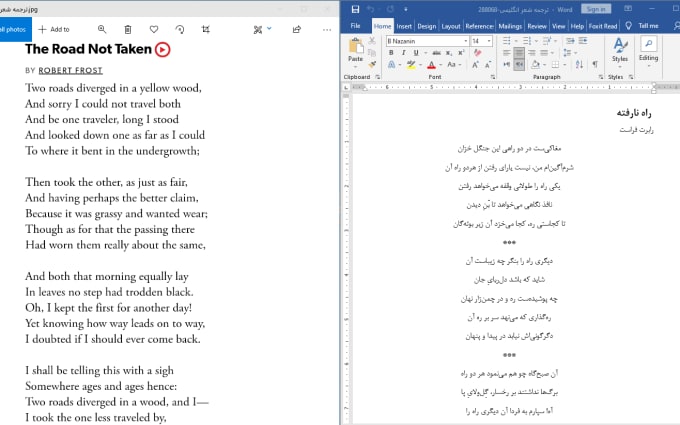Increase paragraph indent
680x425 pixels.
pyautogui.click(x=583, y=41)
